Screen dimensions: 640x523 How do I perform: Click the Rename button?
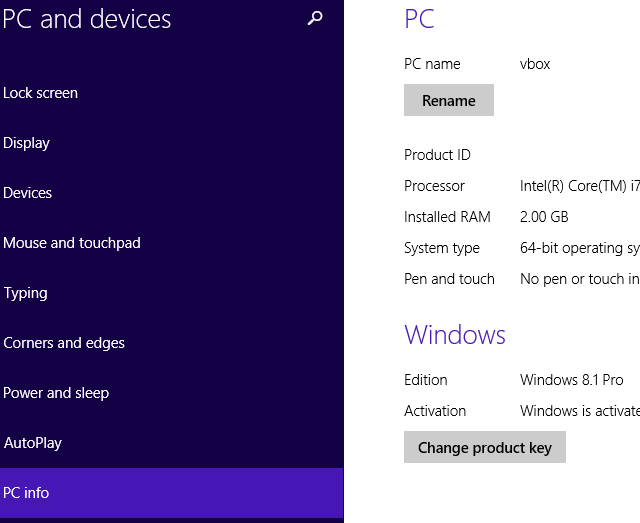click(x=449, y=100)
